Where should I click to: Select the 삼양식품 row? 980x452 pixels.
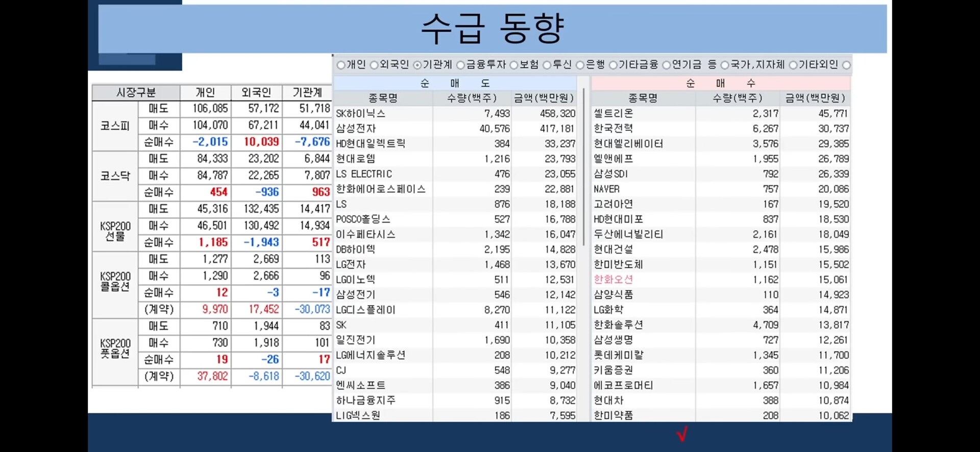pos(721,294)
